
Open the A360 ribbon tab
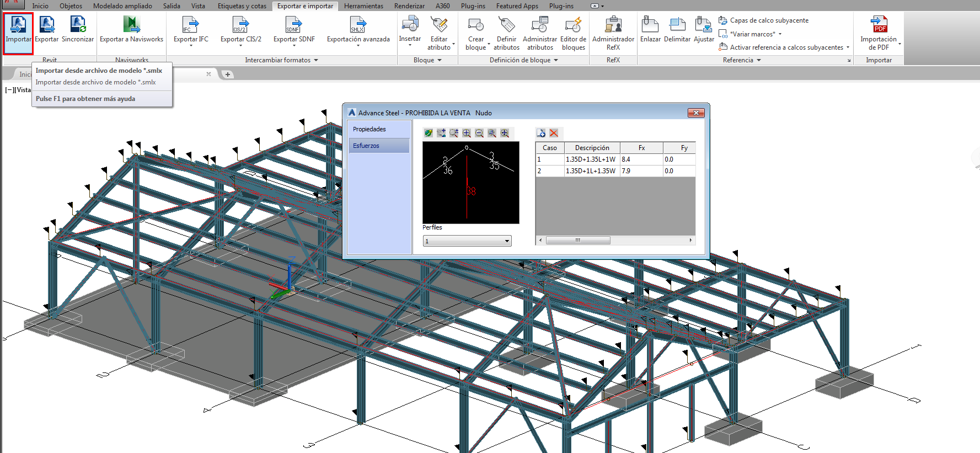point(442,6)
